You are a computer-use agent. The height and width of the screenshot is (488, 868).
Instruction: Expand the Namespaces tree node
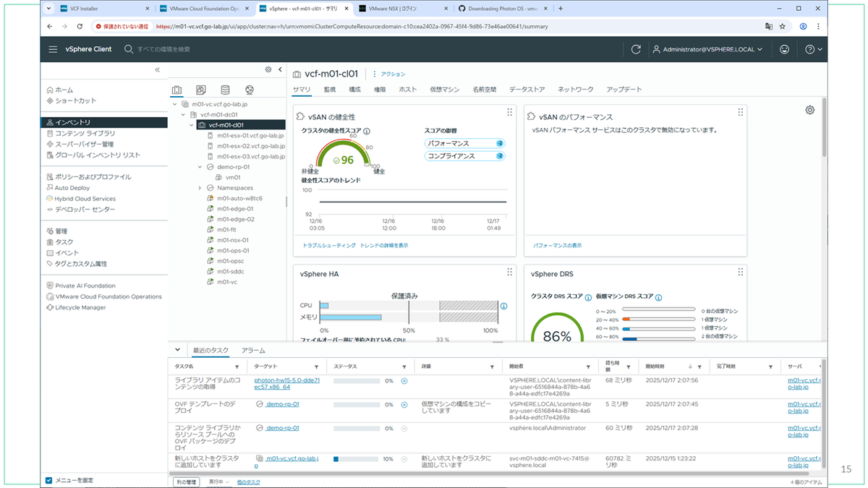click(x=200, y=188)
